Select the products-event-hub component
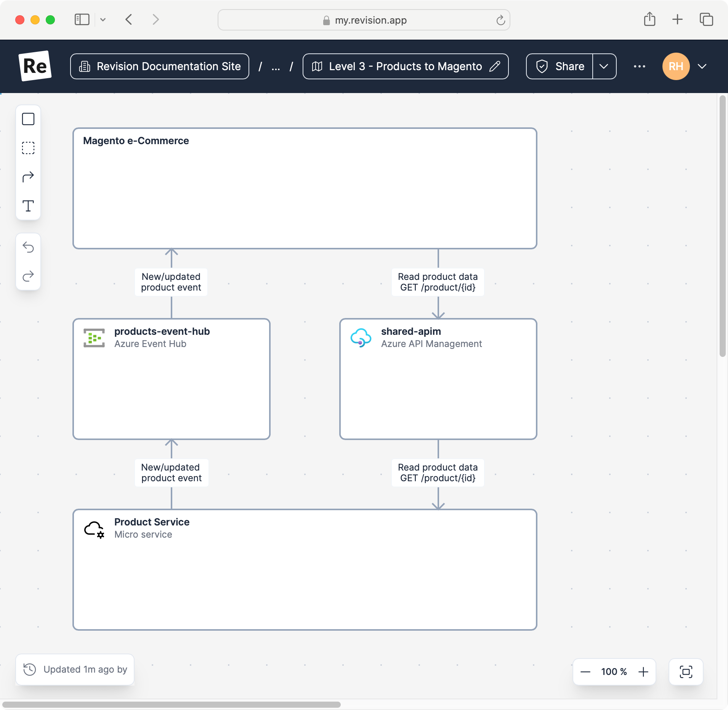 [172, 379]
